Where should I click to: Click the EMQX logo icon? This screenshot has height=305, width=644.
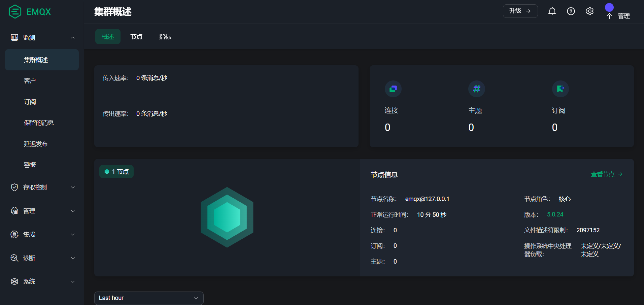(15, 12)
